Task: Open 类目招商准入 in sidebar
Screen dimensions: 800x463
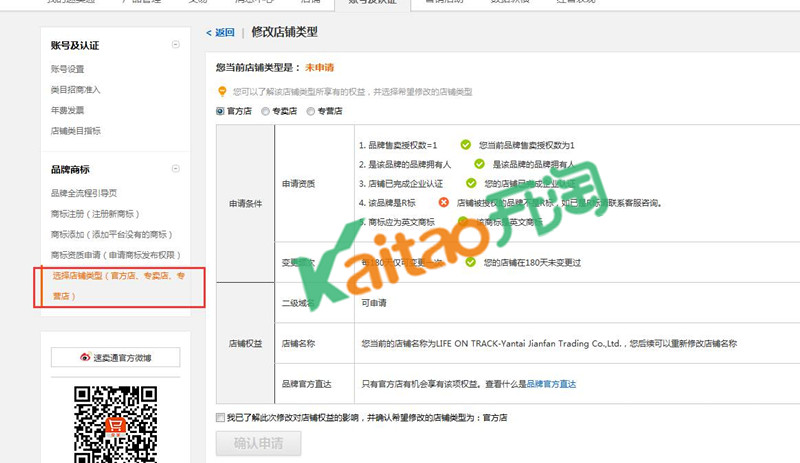Action: (x=76, y=89)
